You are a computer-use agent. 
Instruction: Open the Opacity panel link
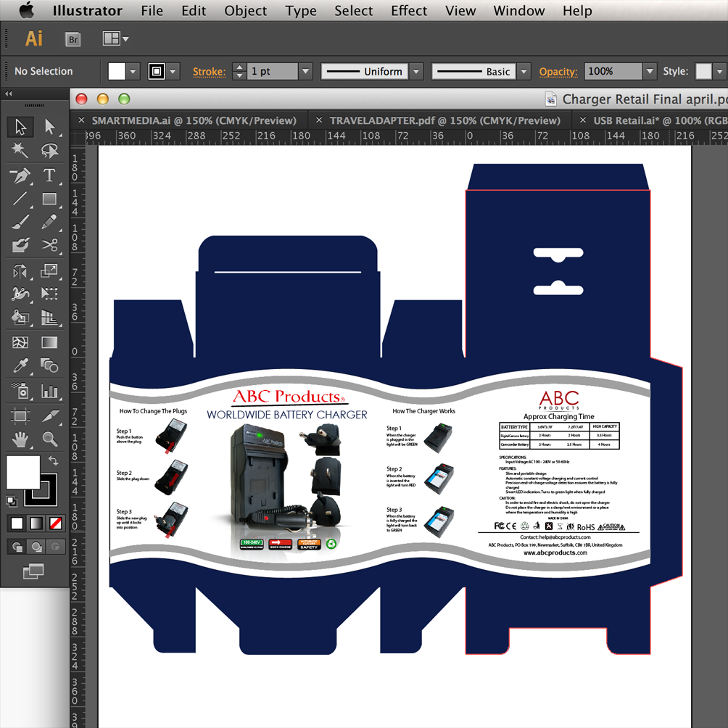click(x=558, y=72)
